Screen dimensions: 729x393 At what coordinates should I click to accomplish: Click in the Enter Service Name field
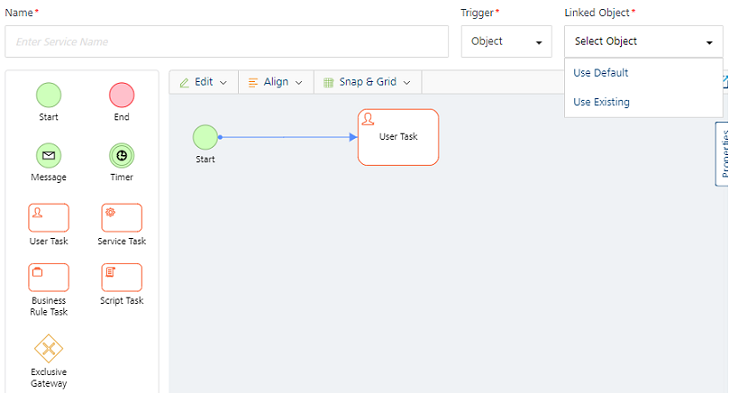[x=227, y=42]
